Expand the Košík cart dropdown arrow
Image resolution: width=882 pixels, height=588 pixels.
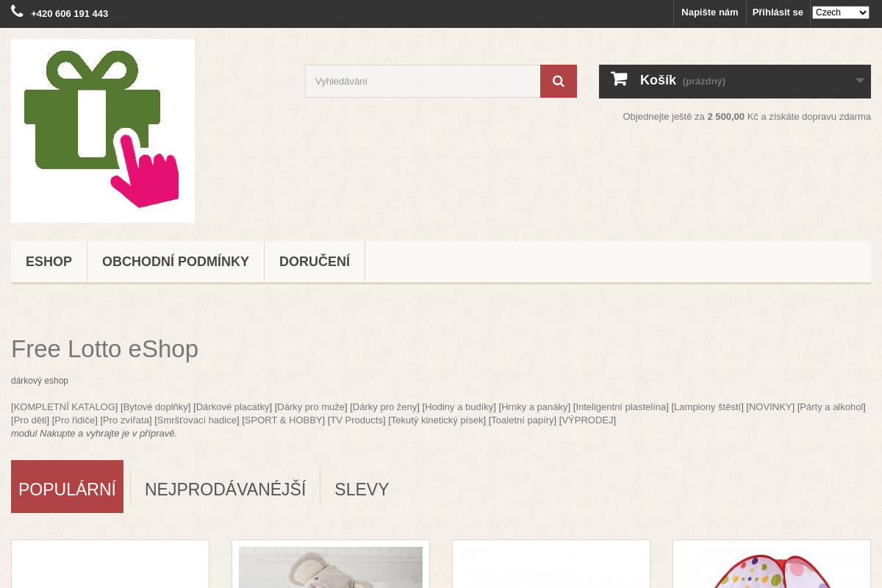pos(860,81)
